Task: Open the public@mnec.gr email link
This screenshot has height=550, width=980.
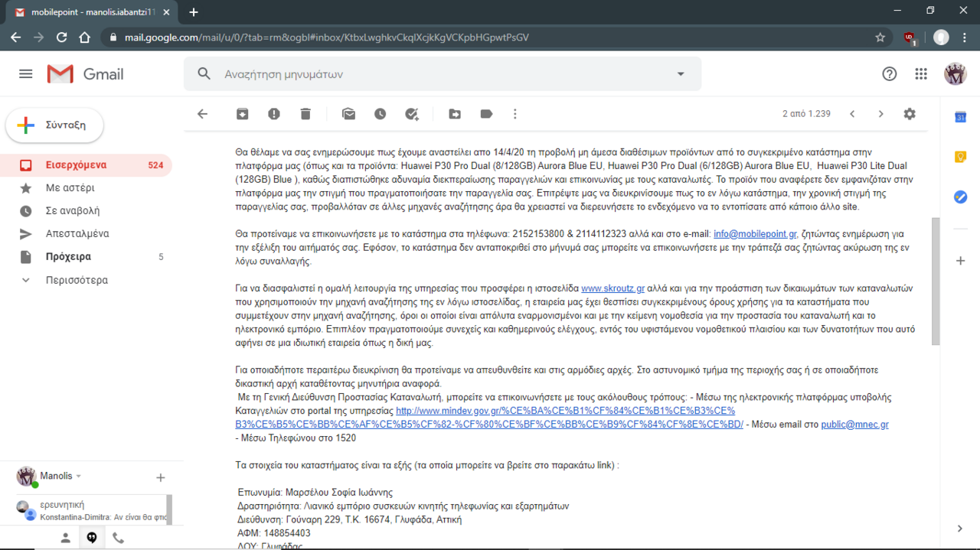Action: coord(854,425)
